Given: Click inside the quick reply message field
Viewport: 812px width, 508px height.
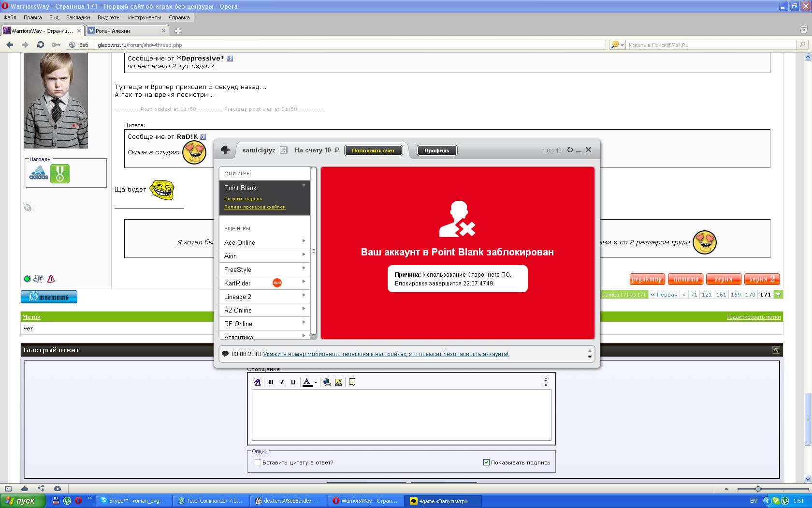Looking at the screenshot, I should tap(401, 415).
